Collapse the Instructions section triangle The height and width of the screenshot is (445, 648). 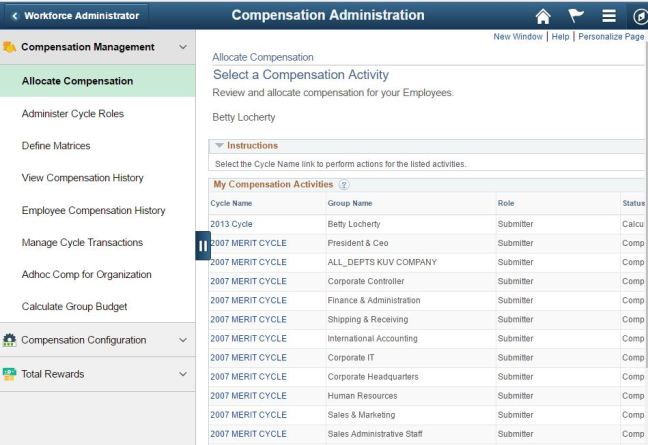[x=220, y=146]
